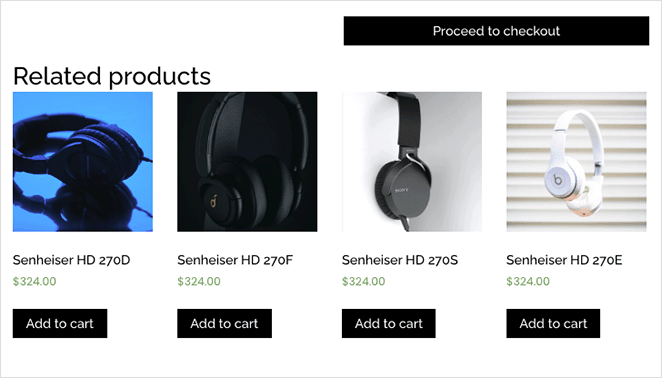This screenshot has height=378, width=662.
Task: Click the Beats logo on white headphones
Action: click(557, 180)
